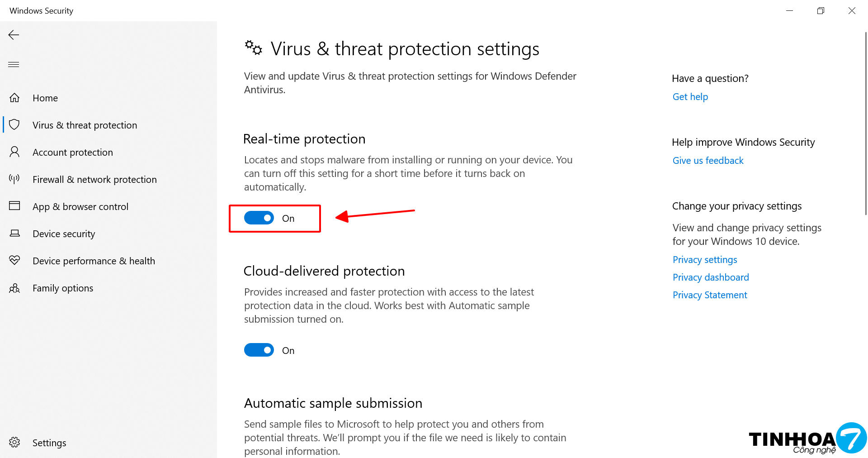Screen dimensions: 868x458
Task: Disable Cloud-delivered protection switch
Action: [x=259, y=350]
